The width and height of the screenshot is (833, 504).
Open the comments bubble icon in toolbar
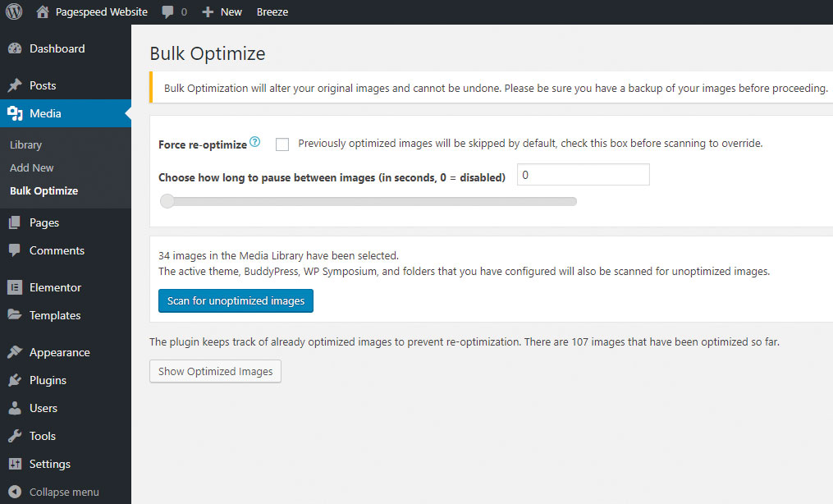pos(168,12)
